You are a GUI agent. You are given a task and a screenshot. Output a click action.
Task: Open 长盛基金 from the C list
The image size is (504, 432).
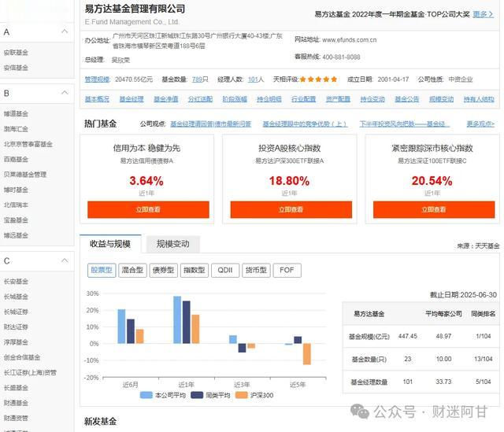pyautogui.click(x=16, y=388)
